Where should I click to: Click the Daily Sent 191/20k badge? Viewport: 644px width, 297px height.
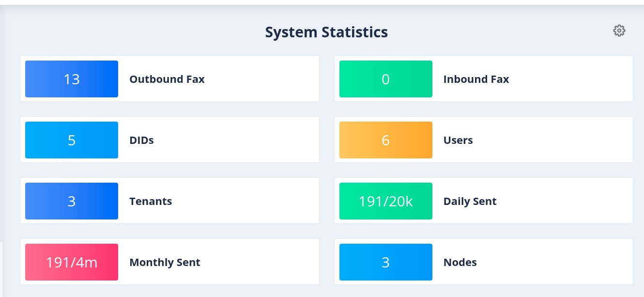point(385,201)
